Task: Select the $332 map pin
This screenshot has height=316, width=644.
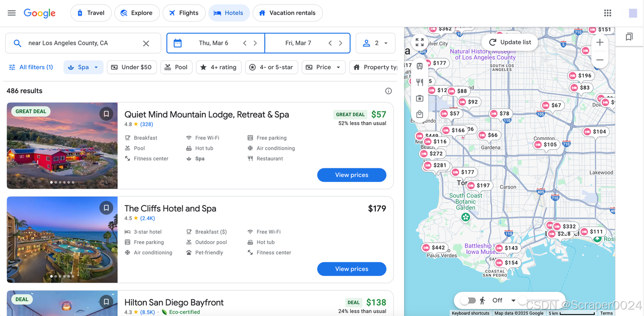Action: [564, 227]
